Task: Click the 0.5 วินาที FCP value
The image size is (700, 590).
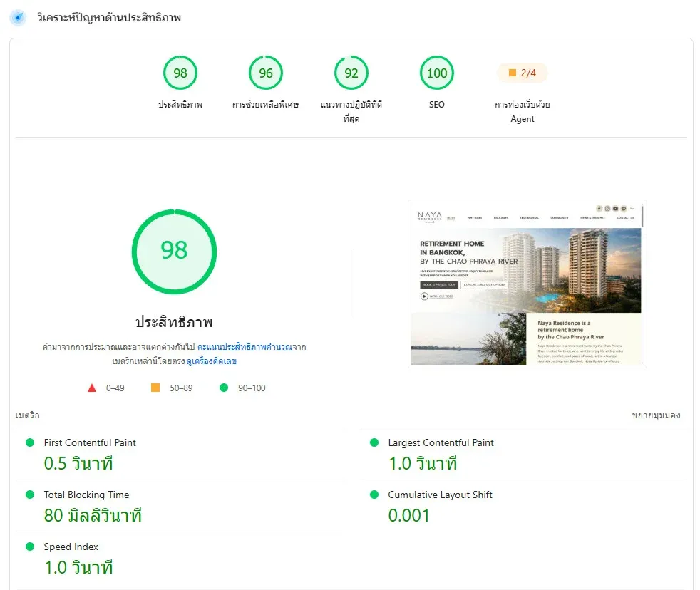Action: coord(78,463)
